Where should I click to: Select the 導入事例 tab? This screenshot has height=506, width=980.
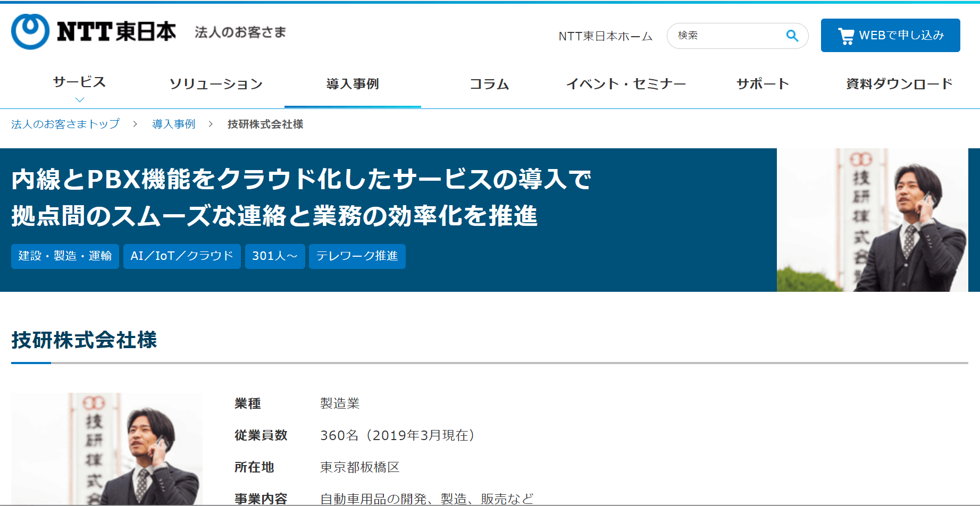point(353,83)
